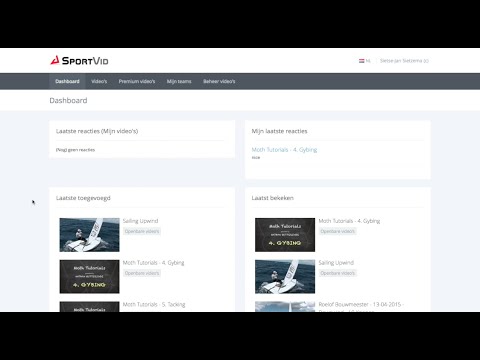Click Sailing Upwind thumbnail under Laatste toegevoegd
The image size is (480, 360).
[89, 235]
